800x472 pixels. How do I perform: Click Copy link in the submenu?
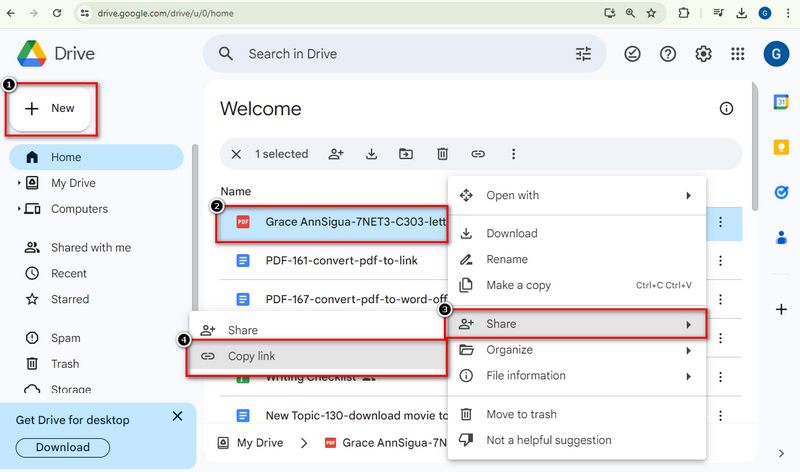(x=316, y=356)
